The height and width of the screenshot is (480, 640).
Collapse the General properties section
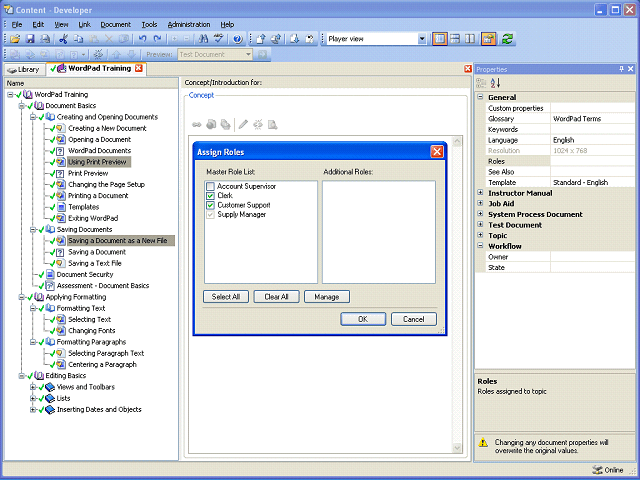tap(481, 97)
